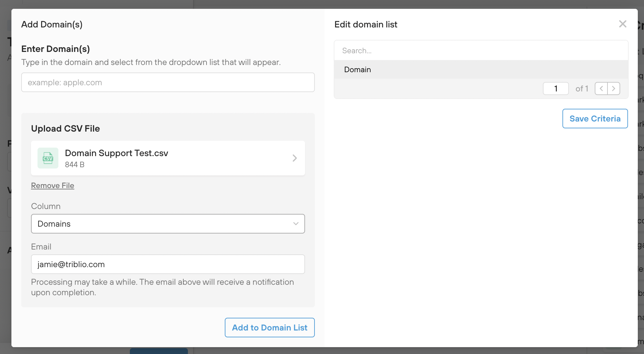This screenshot has width=644, height=354.
Task: Click the jamie@triblio.com email field
Action: point(168,264)
